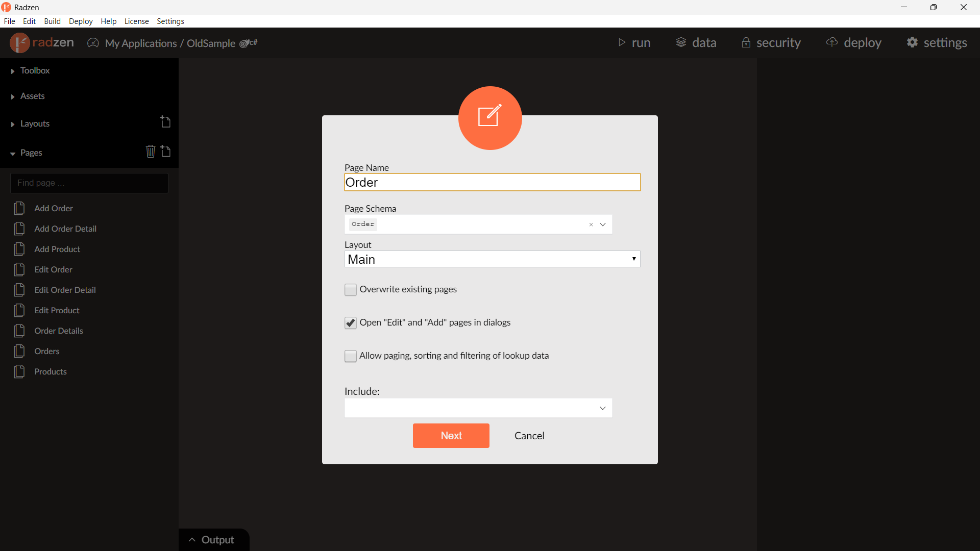The image size is (980, 551).
Task: Open the License menu
Action: point(136,21)
